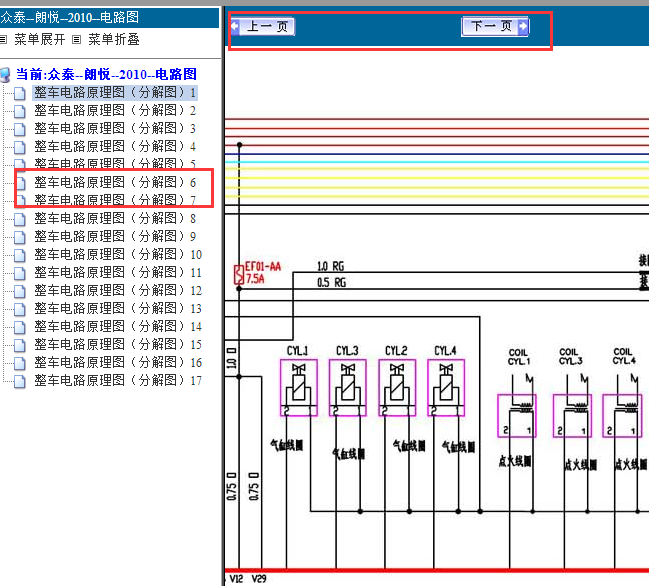Open 整车电路原理图（分解图）15
Image resolution: width=649 pixels, height=586 pixels.
tap(118, 344)
